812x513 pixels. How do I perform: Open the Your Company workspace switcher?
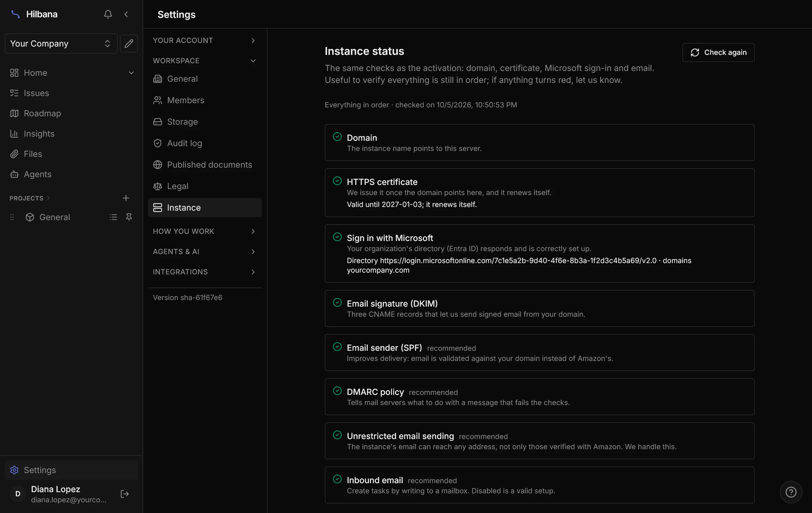coord(61,44)
